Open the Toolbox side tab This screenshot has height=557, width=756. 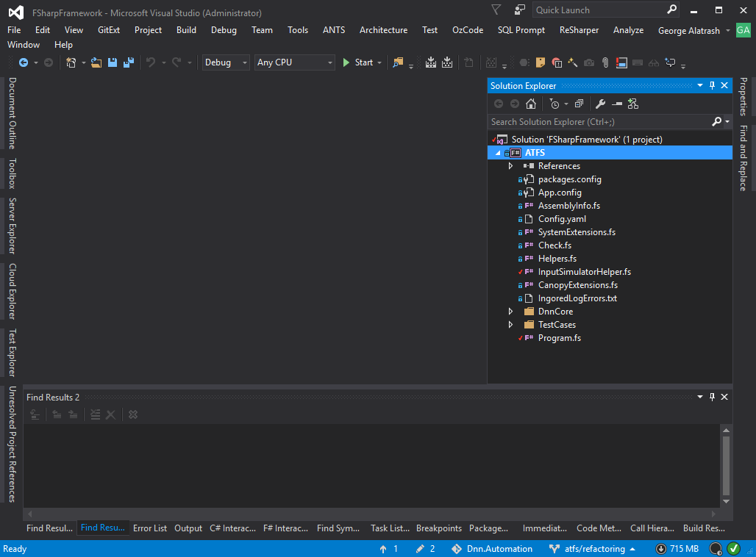point(13,173)
